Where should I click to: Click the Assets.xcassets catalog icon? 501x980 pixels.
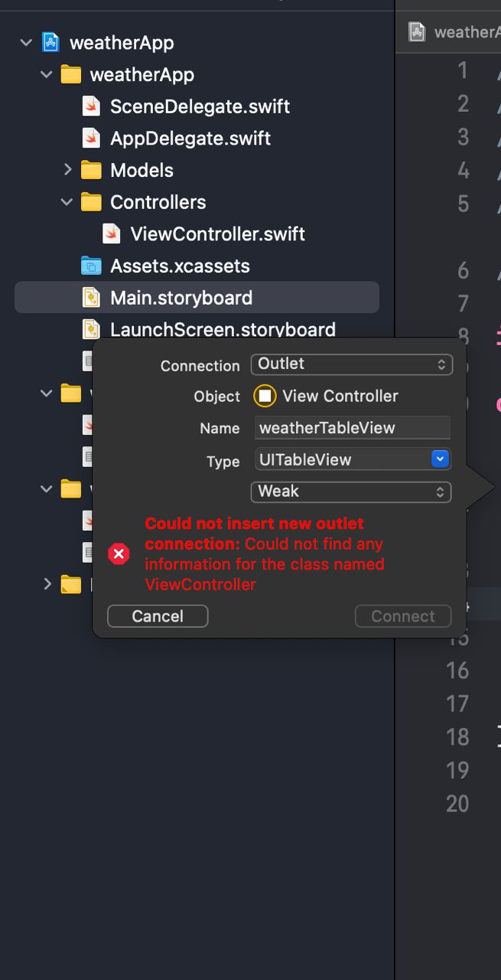tap(91, 266)
